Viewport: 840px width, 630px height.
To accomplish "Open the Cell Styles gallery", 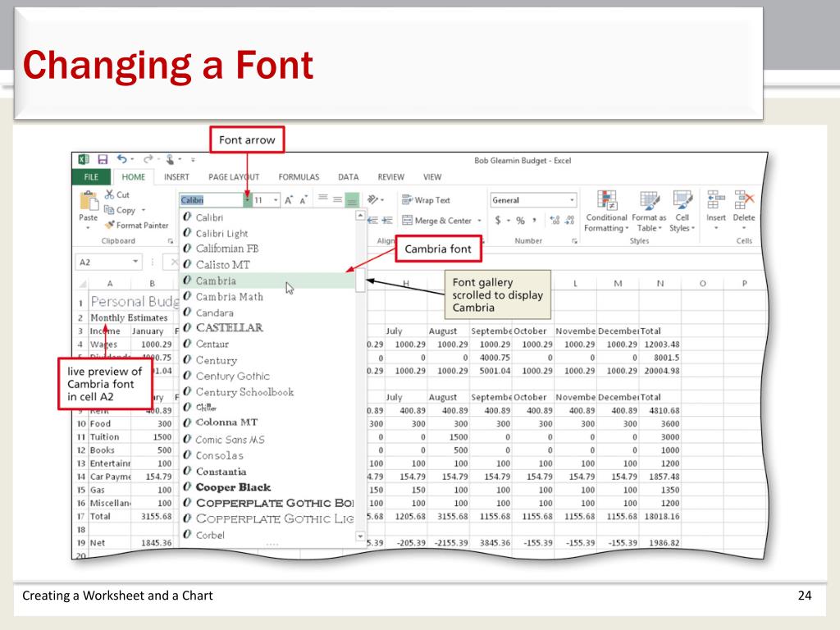I will point(682,211).
